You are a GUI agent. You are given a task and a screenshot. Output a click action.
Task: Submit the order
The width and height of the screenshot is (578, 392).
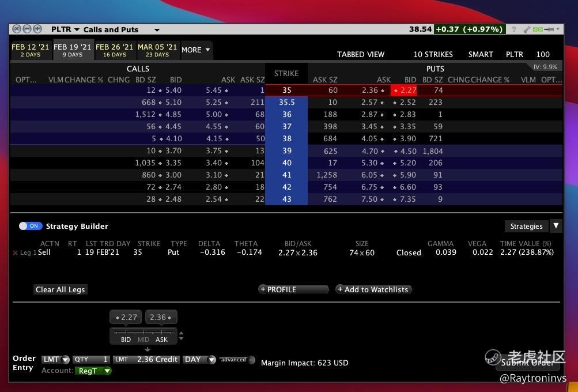528,363
